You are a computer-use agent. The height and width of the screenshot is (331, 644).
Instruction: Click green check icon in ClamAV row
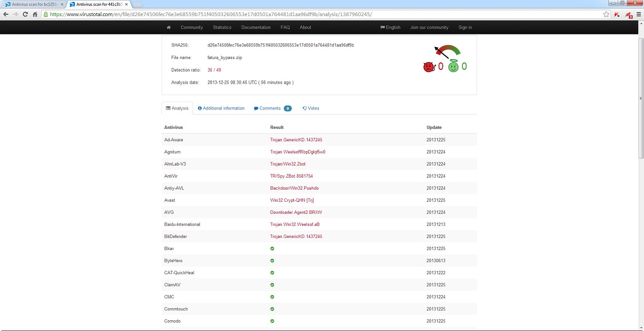272,285
